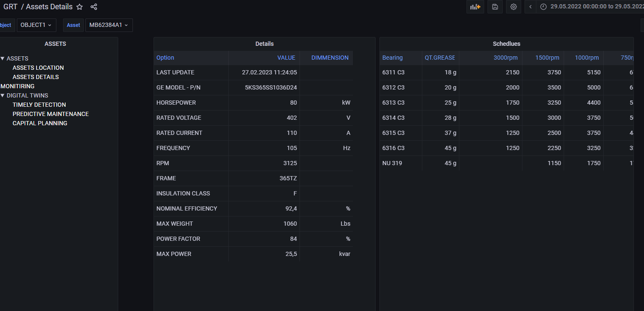The width and height of the screenshot is (644, 311).
Task: Click the Schedlues panel title
Action: point(506,44)
